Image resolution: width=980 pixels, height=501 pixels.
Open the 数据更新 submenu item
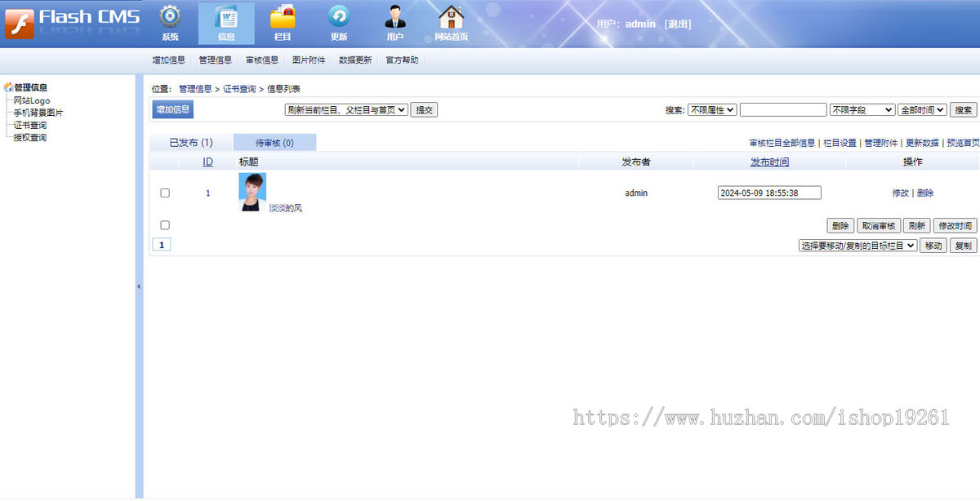(355, 60)
